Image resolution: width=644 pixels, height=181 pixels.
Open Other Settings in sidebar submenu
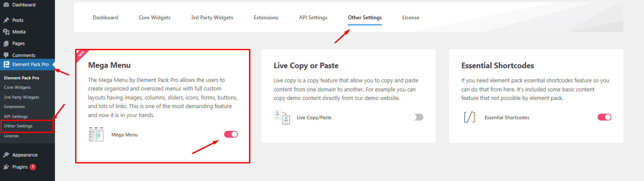pyautogui.click(x=18, y=126)
